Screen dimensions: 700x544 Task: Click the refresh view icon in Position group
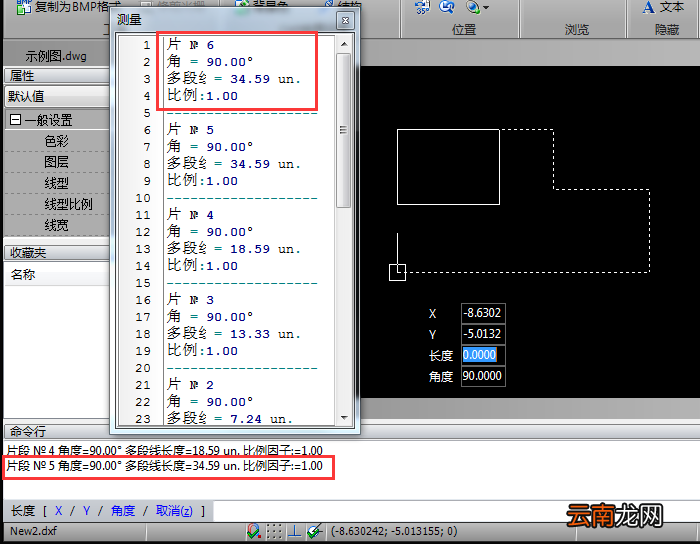coord(446,6)
